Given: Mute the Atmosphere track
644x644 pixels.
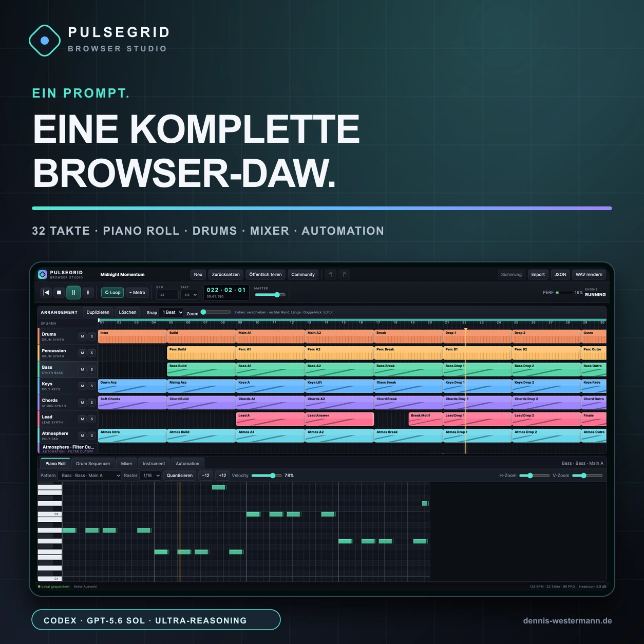Looking at the screenshot, I should (82, 435).
